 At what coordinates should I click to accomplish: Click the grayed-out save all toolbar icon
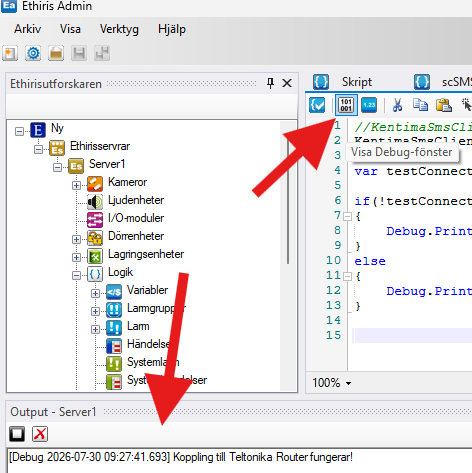coord(102,53)
